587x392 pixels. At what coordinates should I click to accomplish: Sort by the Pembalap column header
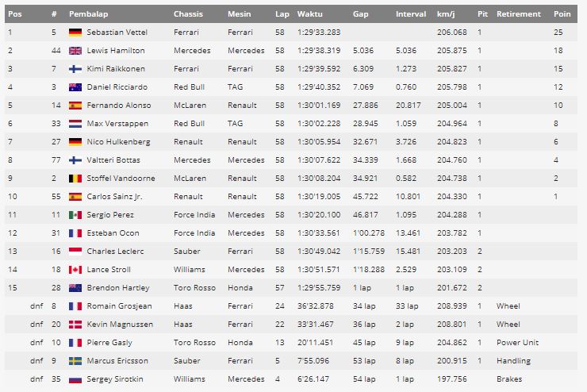point(88,14)
